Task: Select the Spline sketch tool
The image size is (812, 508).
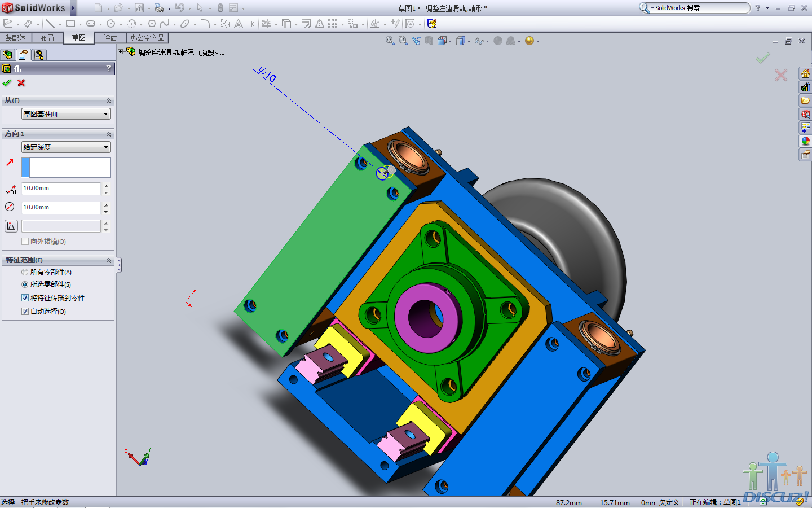Action: (x=165, y=24)
